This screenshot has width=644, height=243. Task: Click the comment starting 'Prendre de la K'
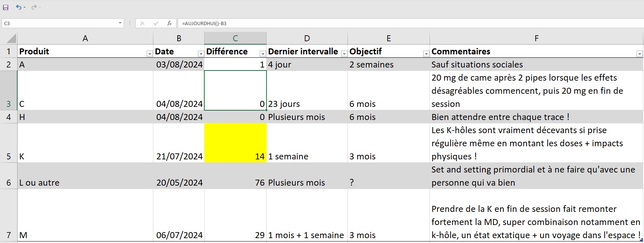[536, 215]
